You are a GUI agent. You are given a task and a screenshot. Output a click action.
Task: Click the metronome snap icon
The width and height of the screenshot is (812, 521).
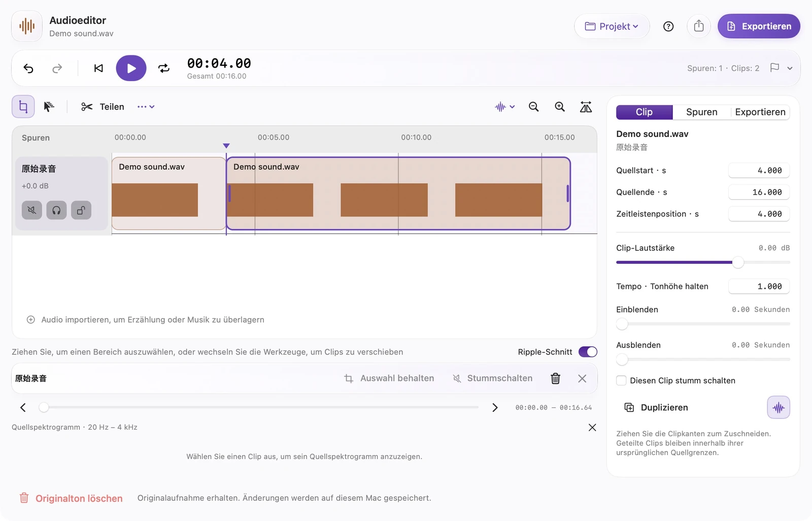pos(586,107)
